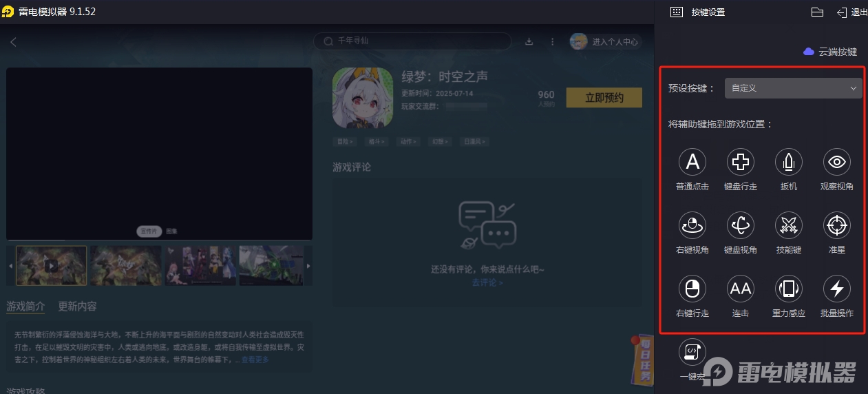This screenshot has width=868, height=394.
Task: Click the search box showing 千年寻仙
Action: point(412,41)
